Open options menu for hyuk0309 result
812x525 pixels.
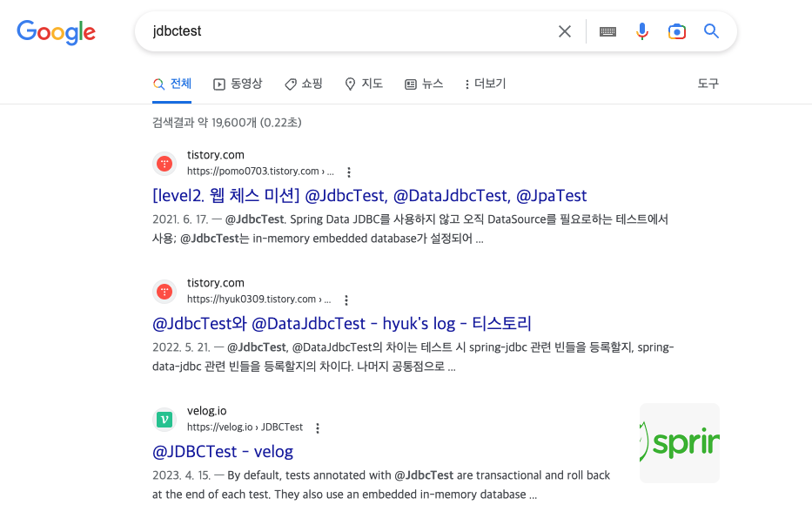pyautogui.click(x=346, y=300)
